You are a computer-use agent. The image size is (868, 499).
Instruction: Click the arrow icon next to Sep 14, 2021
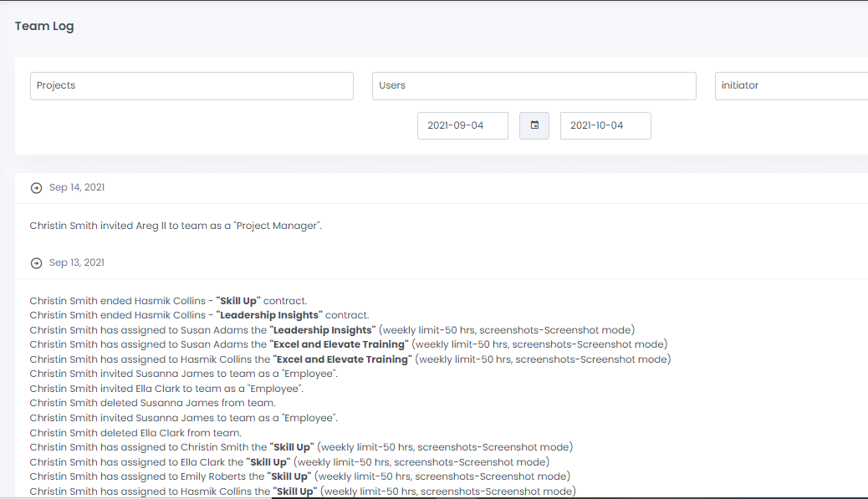[x=36, y=187]
